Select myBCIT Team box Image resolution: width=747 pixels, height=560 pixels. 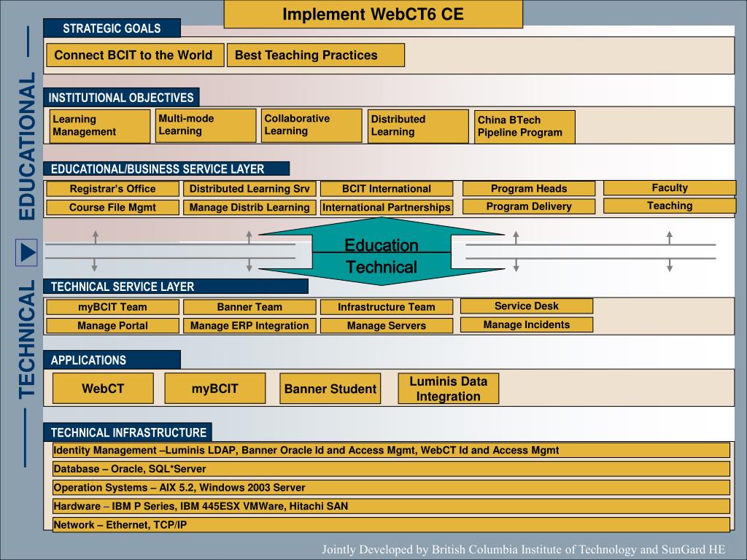pos(113,307)
